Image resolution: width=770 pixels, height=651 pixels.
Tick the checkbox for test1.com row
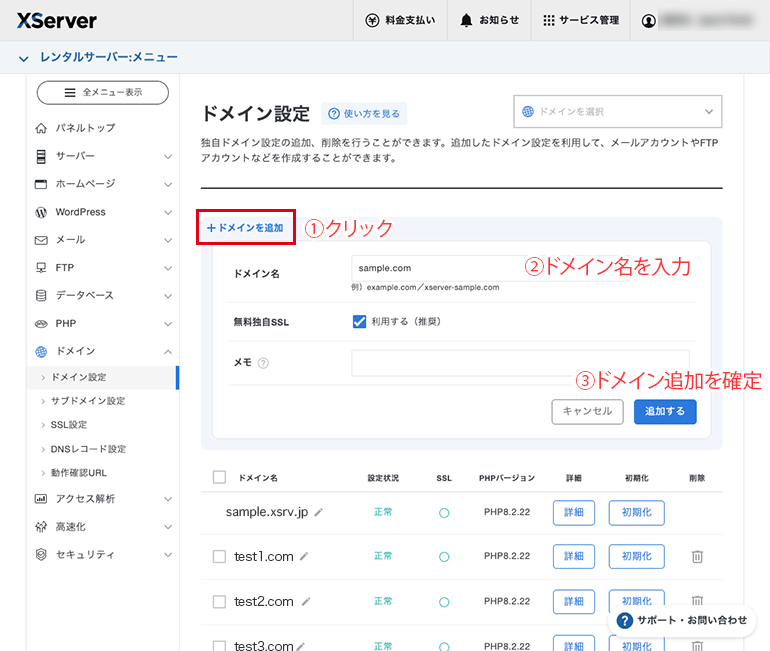point(219,556)
